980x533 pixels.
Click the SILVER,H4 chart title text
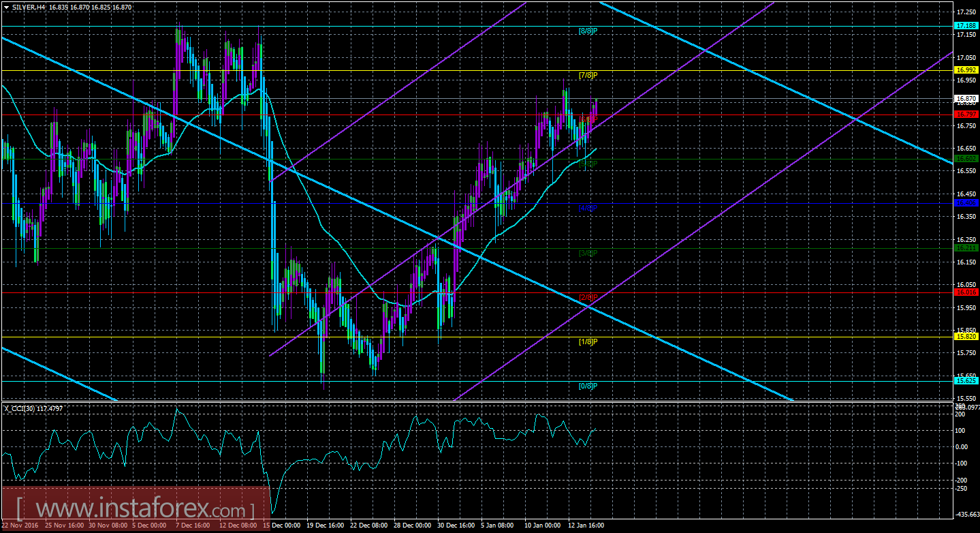29,7
